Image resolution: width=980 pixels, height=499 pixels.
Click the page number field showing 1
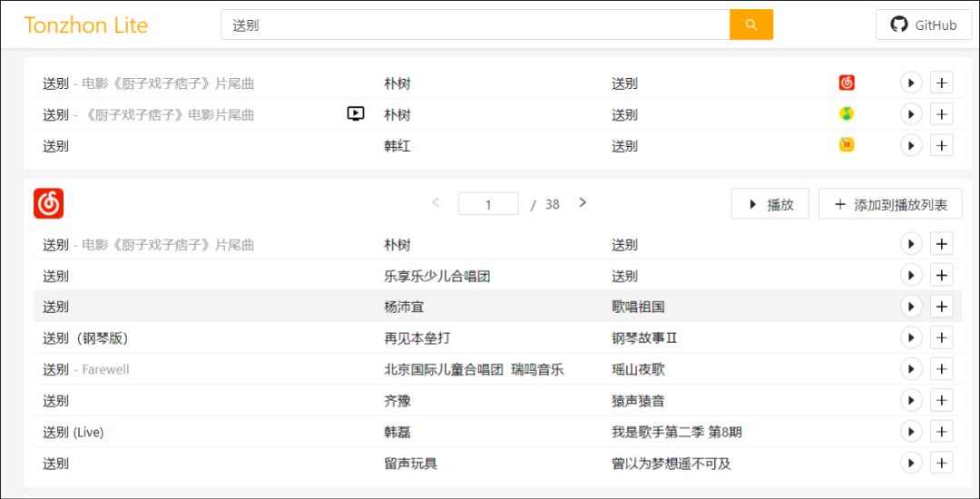pos(488,204)
